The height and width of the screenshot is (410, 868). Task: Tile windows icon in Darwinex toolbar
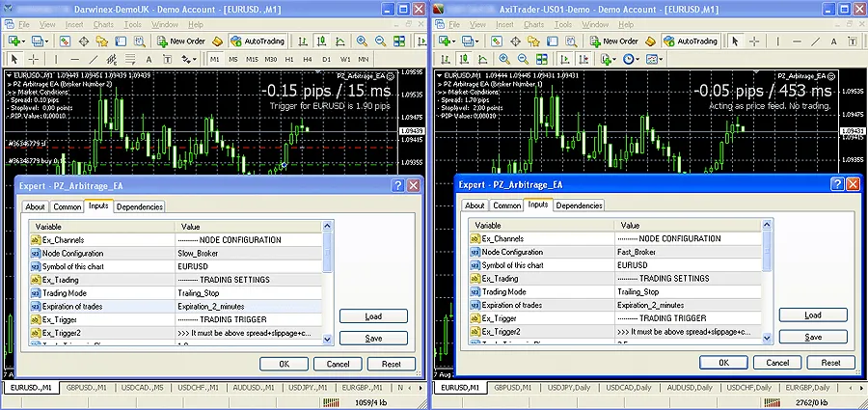pyautogui.click(x=399, y=41)
